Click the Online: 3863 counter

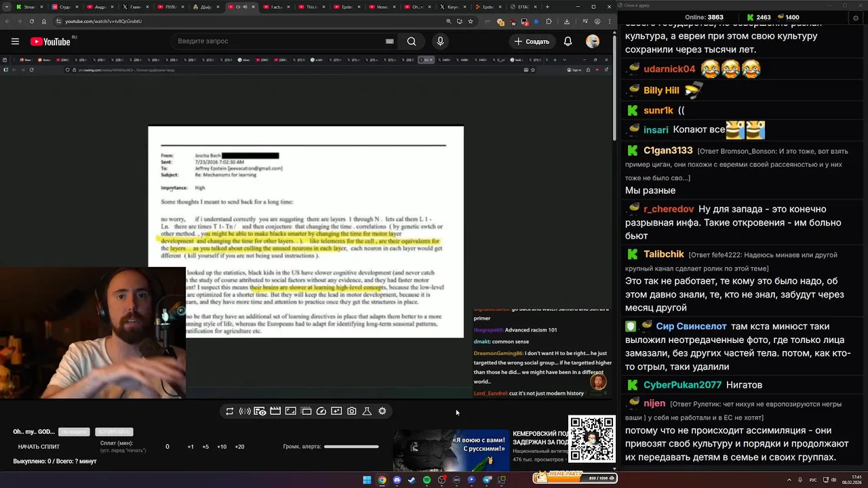pos(704,17)
